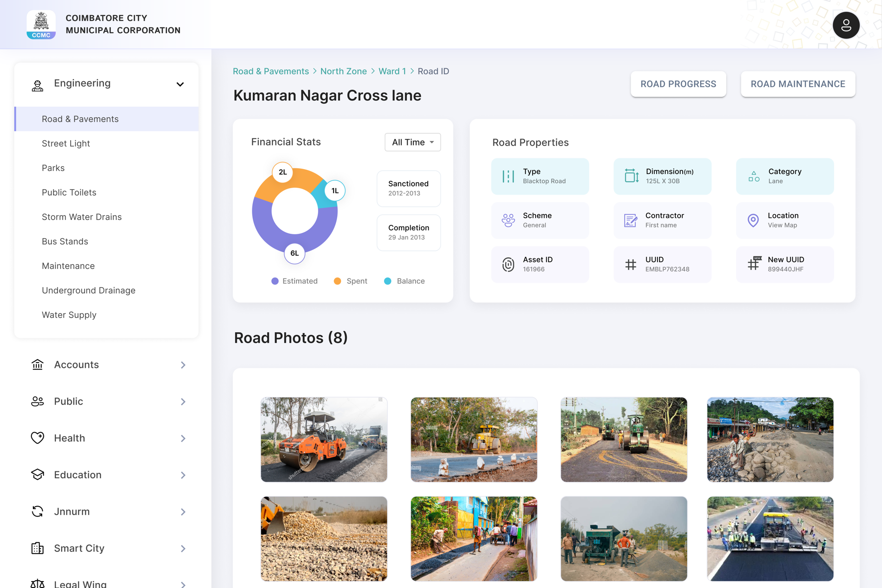882x588 pixels.
Task: Expand the Public section arrow
Action: [183, 402]
